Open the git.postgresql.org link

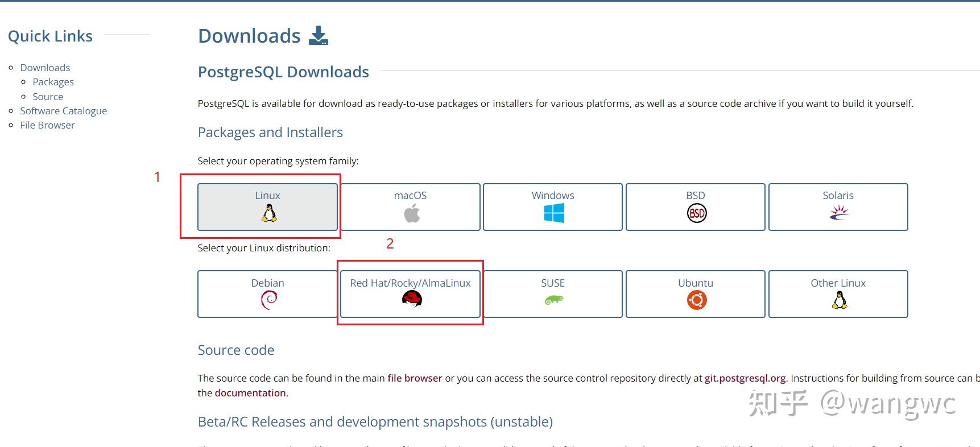tap(745, 378)
